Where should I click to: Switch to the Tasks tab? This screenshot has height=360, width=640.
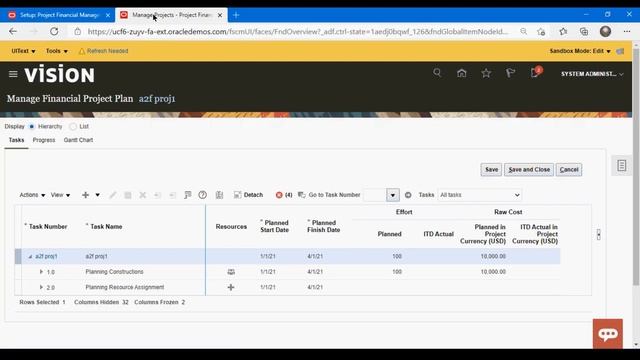[x=16, y=140]
